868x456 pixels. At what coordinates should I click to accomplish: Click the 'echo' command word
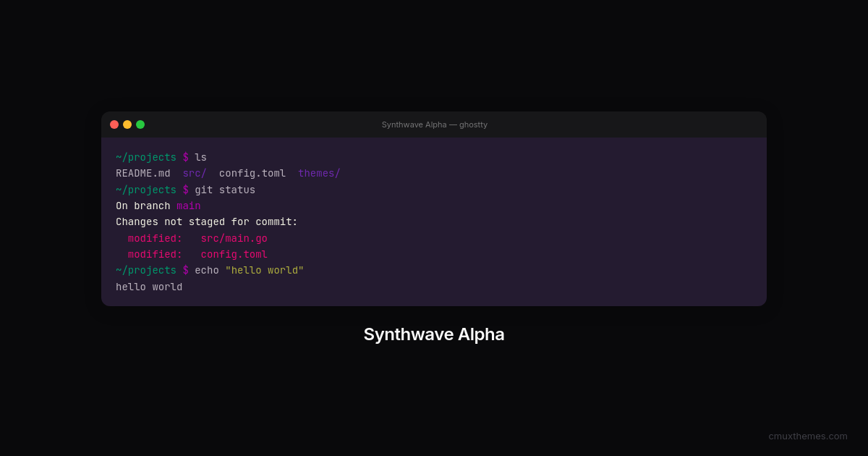207,271
